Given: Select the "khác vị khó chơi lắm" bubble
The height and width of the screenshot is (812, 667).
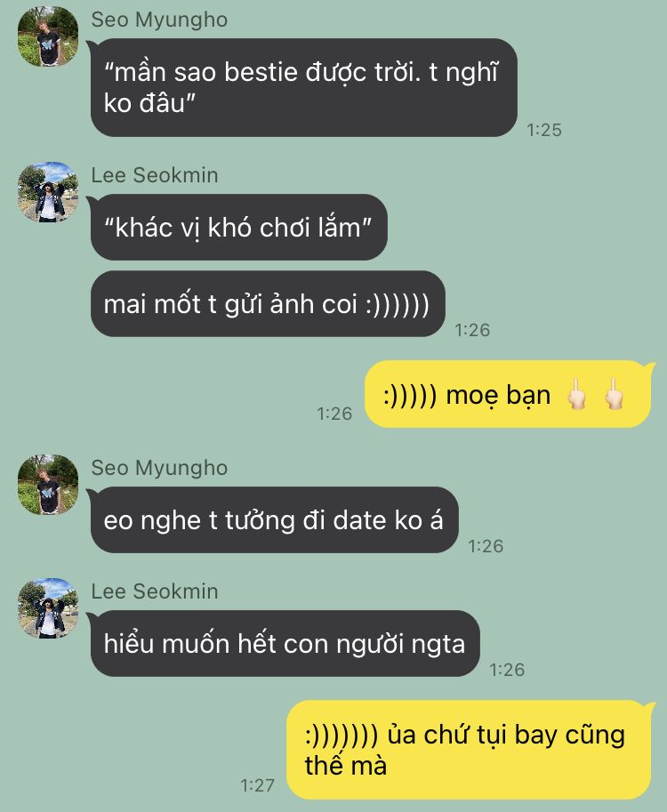Looking at the screenshot, I should 238,228.
